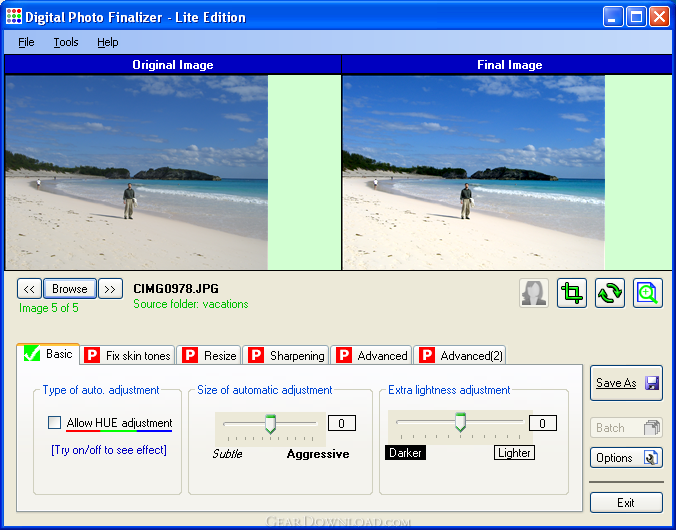The height and width of the screenshot is (530, 676).
Task: Click the Digital Photo Finalizer title bar icon
Action: point(14,16)
